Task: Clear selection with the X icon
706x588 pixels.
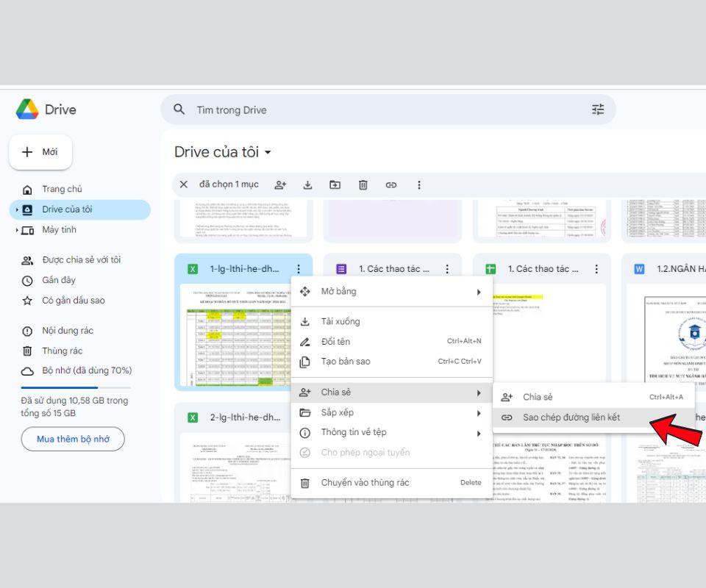Action: click(184, 184)
